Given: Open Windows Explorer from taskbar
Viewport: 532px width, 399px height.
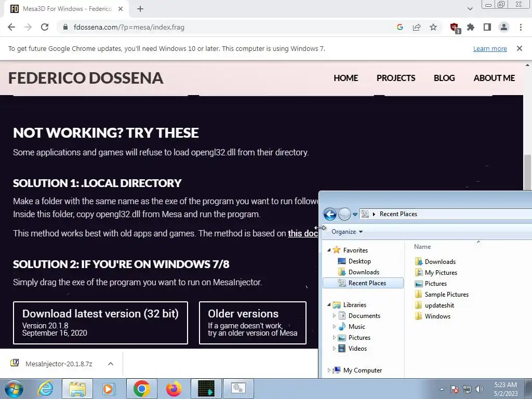Looking at the screenshot, I should [x=77, y=389].
